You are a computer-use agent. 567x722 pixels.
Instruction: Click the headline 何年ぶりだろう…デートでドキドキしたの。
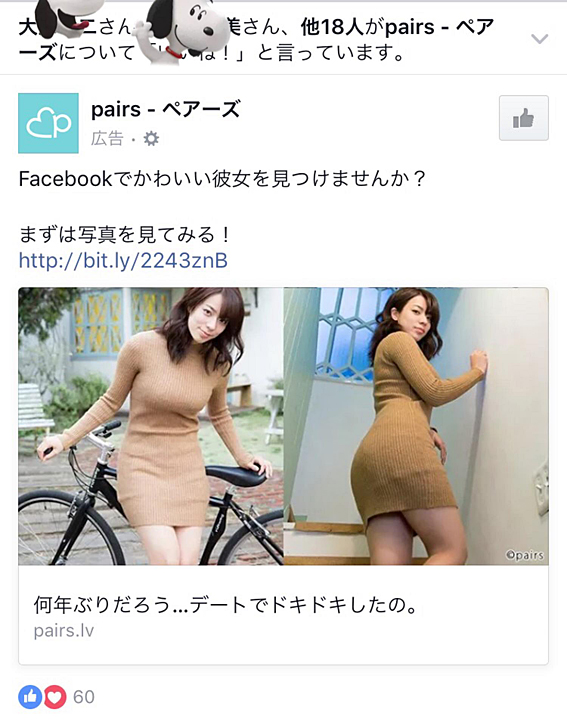(x=226, y=605)
